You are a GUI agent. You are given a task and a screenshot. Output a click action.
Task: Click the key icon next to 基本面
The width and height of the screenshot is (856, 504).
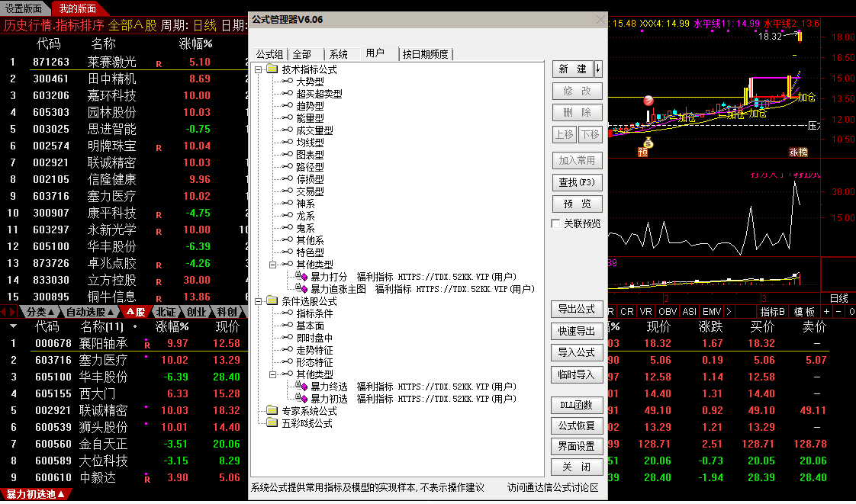[288, 325]
